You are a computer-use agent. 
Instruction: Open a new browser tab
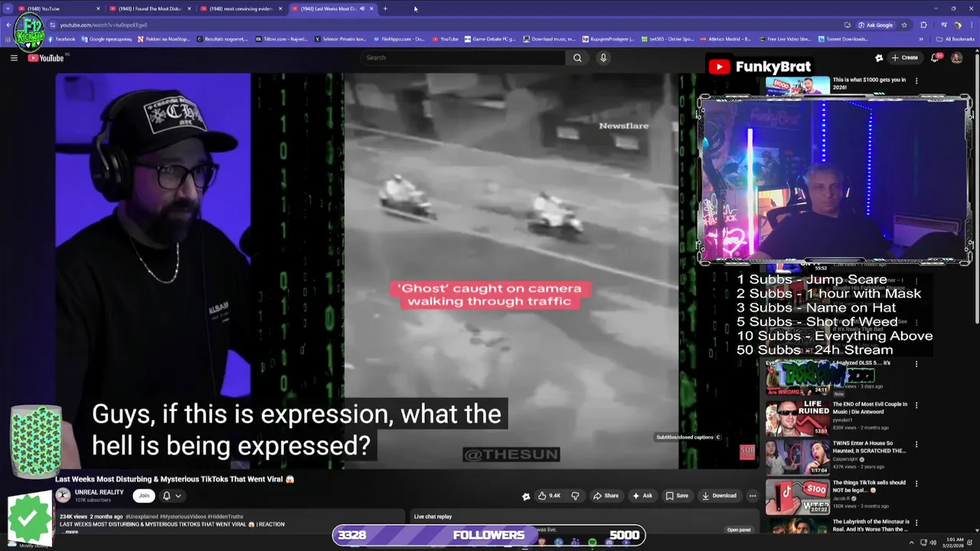click(x=385, y=8)
